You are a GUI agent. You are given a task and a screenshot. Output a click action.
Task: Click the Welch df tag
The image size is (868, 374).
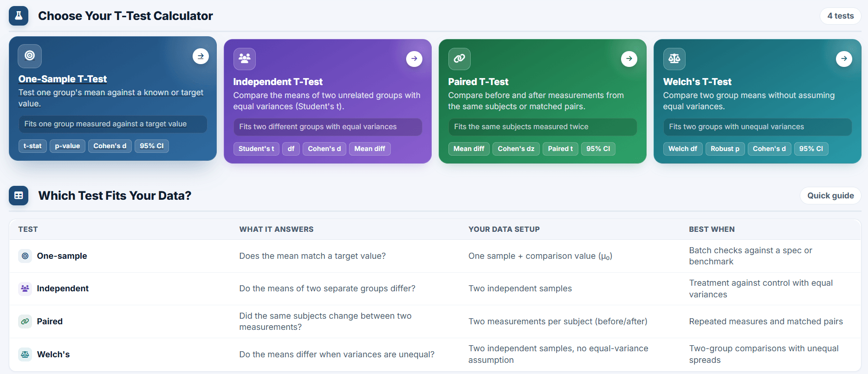[x=683, y=149]
